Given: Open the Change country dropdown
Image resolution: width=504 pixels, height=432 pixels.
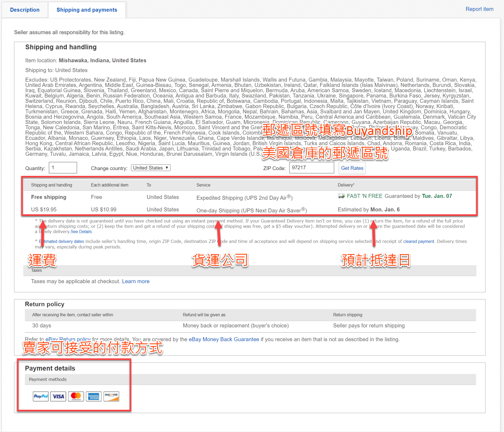Looking at the screenshot, I should tap(151, 168).
